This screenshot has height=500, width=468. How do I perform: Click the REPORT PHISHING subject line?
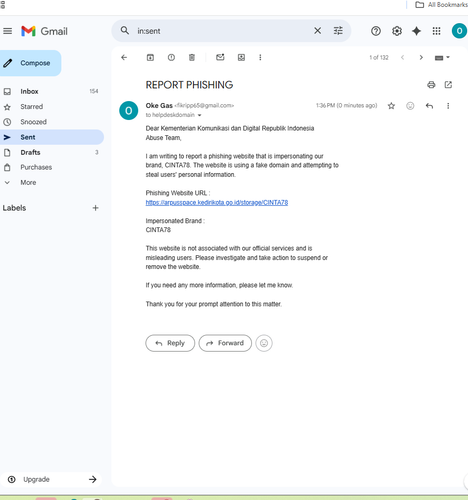pos(189,85)
